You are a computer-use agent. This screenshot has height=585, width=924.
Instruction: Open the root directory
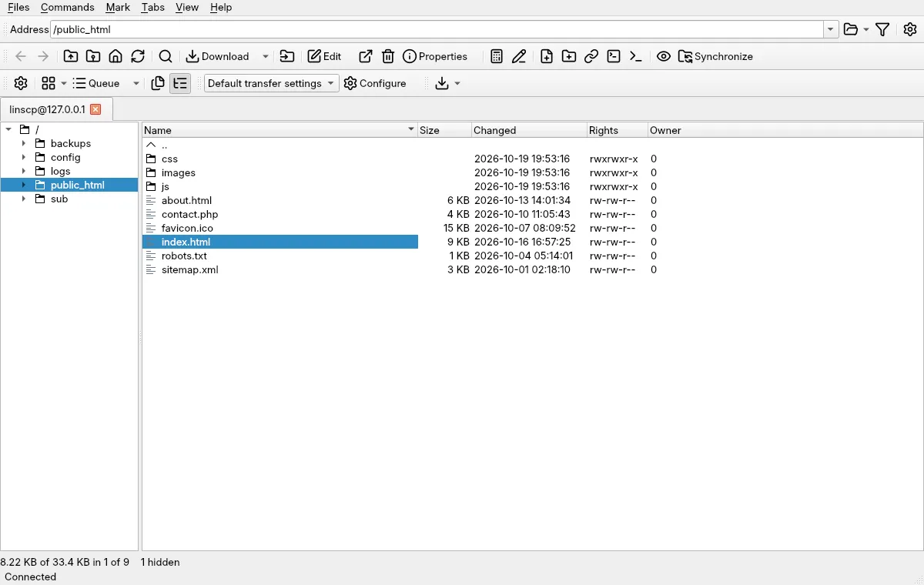[93, 56]
